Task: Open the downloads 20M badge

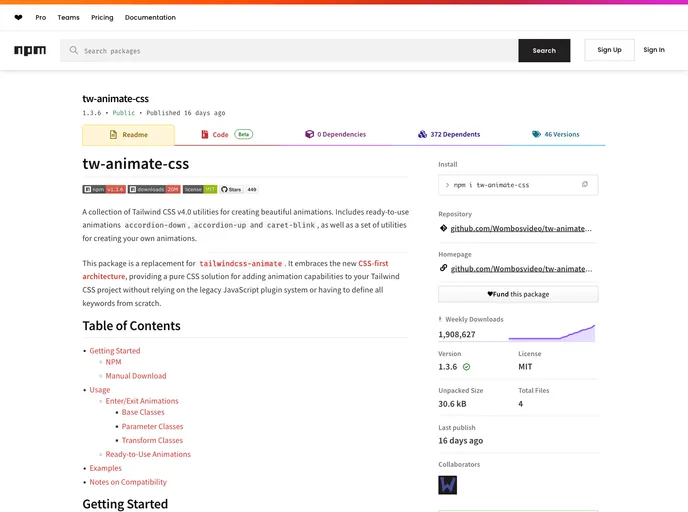Action: coord(154,189)
